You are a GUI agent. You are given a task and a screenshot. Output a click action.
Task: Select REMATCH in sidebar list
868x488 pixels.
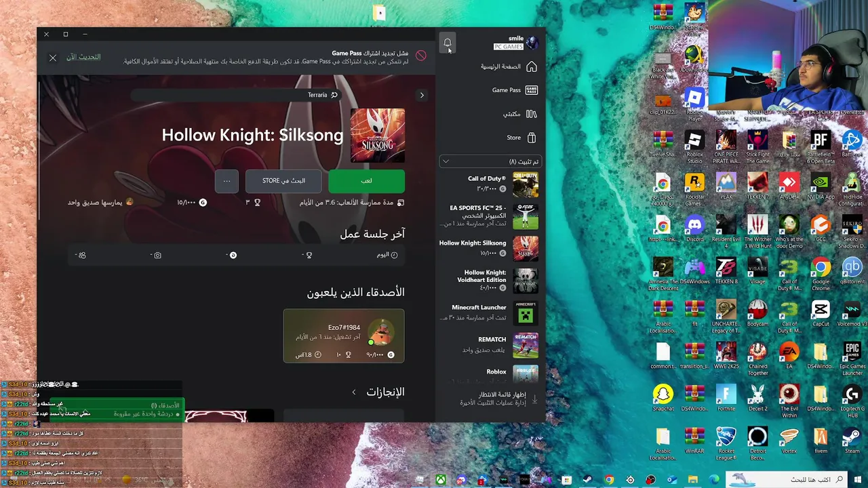(490, 344)
